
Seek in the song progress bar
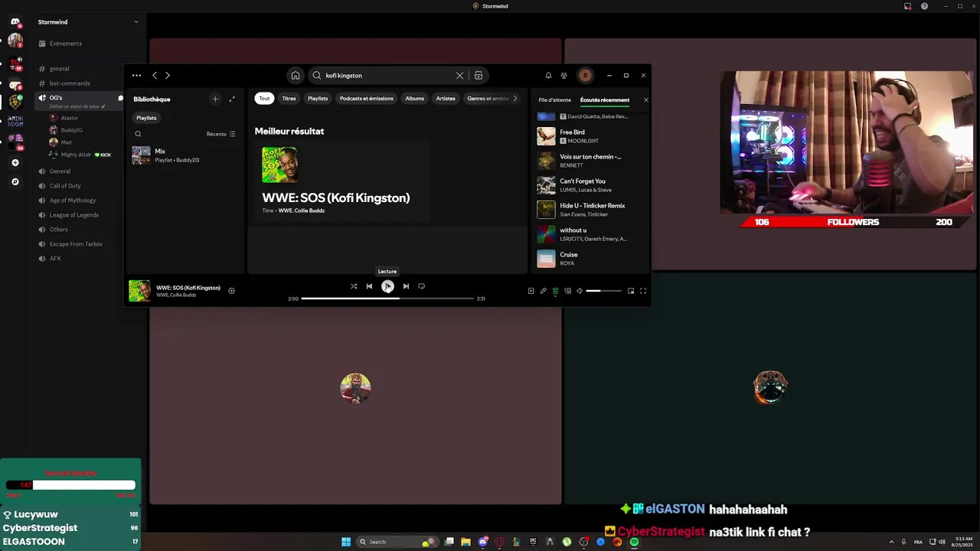click(x=387, y=298)
